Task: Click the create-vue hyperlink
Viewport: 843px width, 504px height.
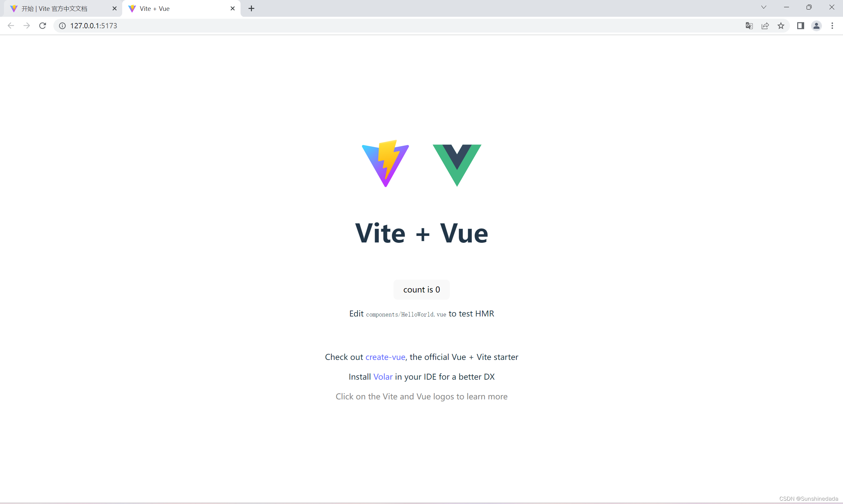Action: (384, 357)
